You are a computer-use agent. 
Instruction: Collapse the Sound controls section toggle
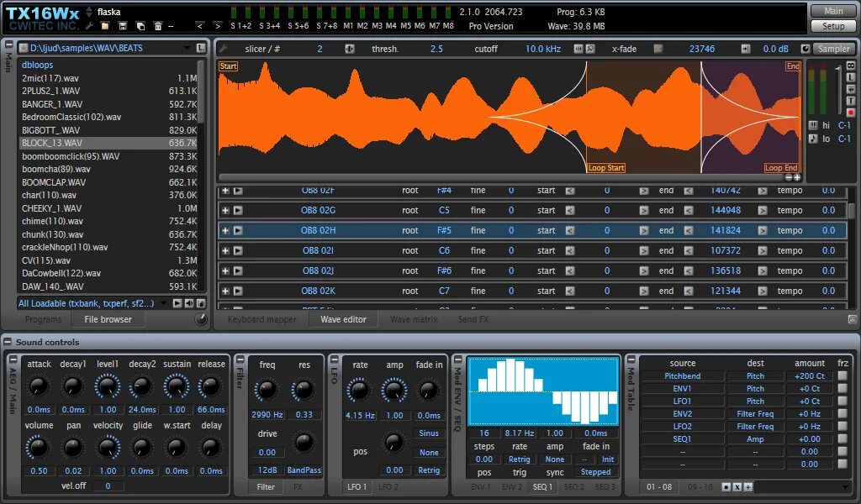[8, 342]
